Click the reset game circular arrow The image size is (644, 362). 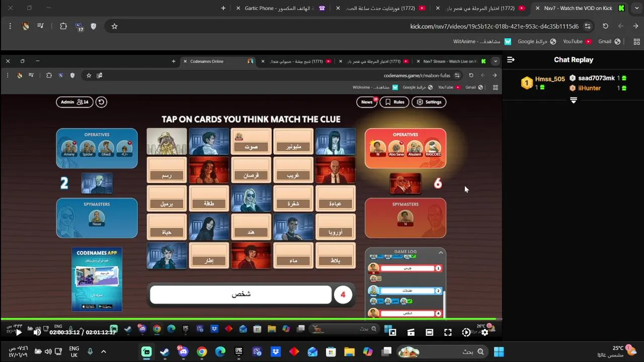tap(101, 102)
